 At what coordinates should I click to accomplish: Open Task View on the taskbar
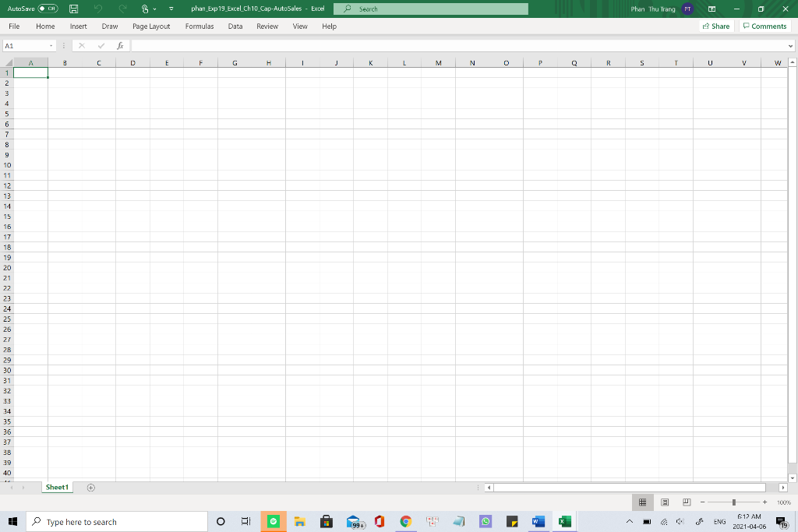tap(245, 521)
